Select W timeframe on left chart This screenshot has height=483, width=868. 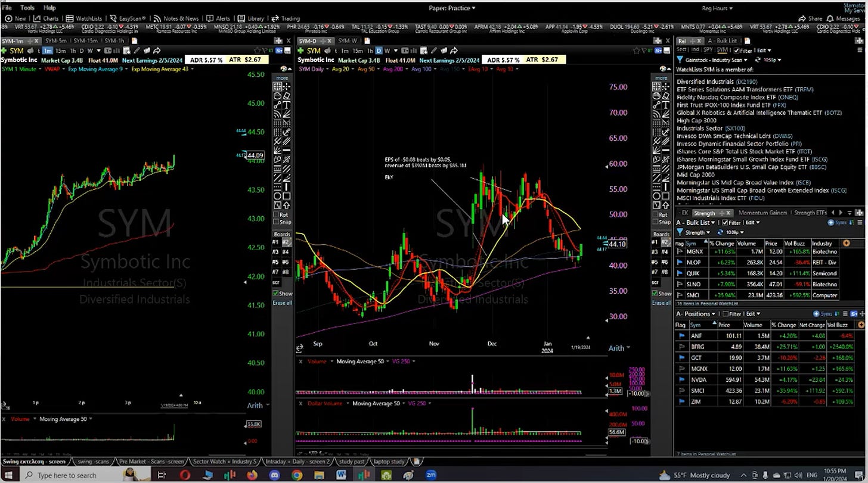(x=90, y=51)
